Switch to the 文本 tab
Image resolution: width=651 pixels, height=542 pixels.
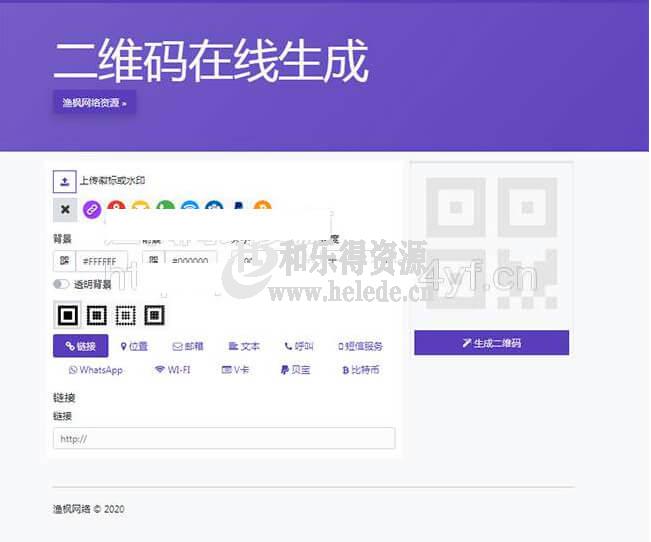coord(244,346)
